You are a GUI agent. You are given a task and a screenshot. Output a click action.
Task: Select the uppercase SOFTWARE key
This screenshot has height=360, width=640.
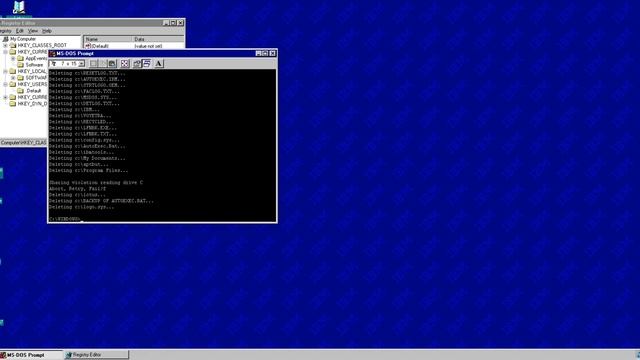coord(36,78)
